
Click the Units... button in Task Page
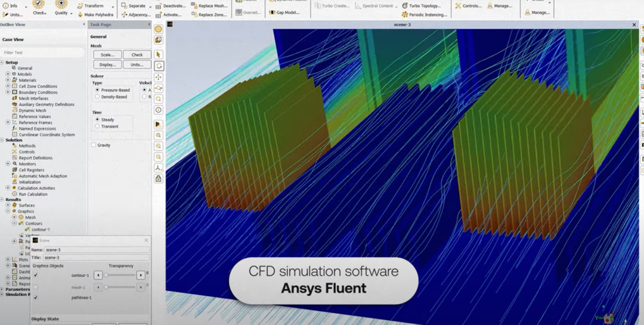coord(137,64)
